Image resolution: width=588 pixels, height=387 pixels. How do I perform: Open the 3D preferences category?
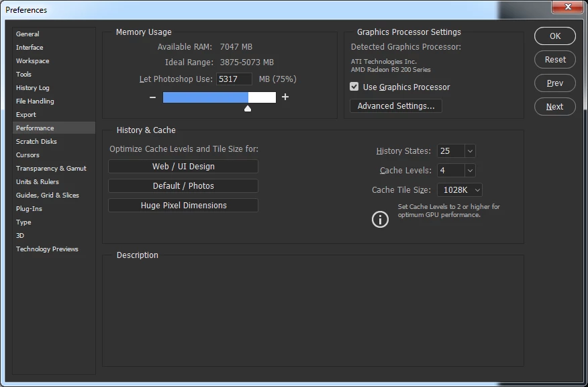[x=54, y=236]
